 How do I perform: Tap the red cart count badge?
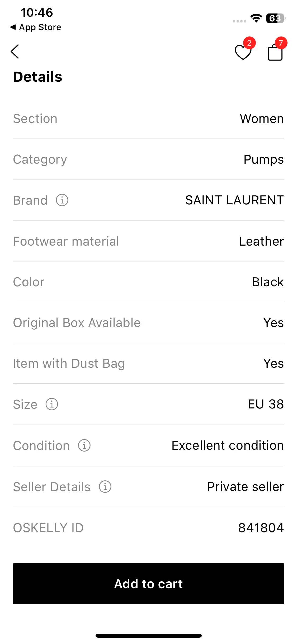pyautogui.click(x=281, y=43)
